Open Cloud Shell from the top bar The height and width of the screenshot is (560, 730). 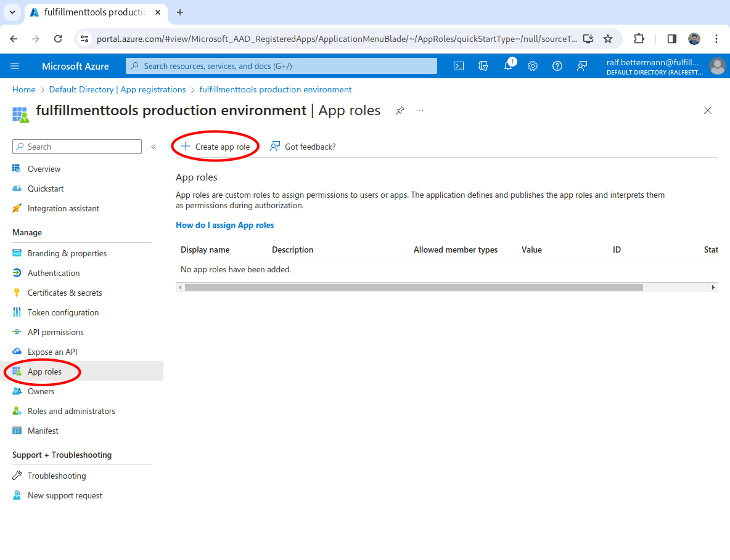coord(459,66)
